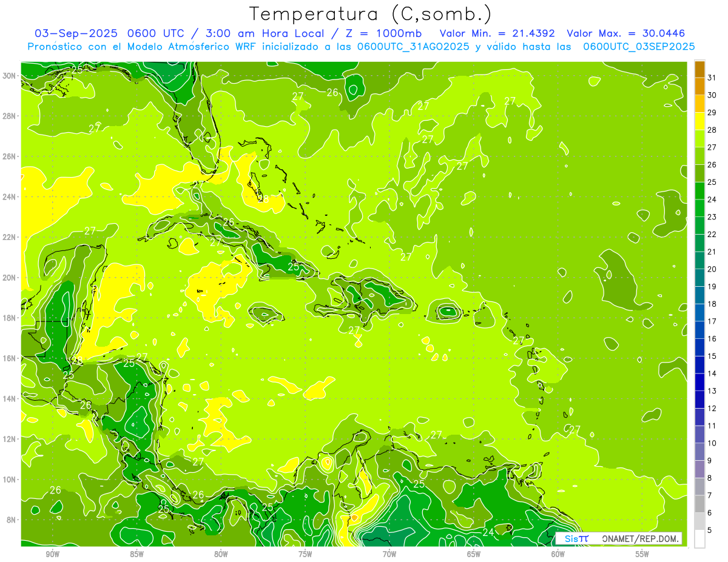Click the '24' contour label near the map's bottom edge

coord(488,532)
